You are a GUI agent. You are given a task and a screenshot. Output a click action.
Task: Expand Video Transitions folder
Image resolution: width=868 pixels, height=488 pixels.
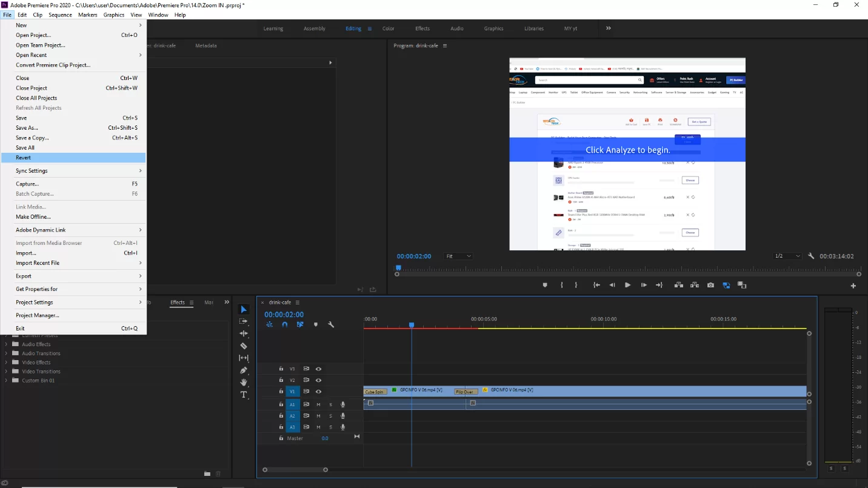click(7, 372)
